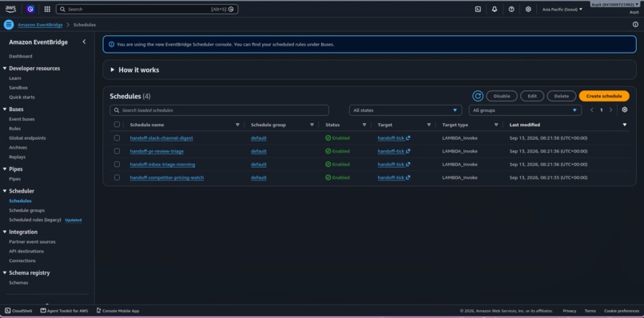Screen dimensions: 644x318
Task: Open the CloudShell terminal icon in top bar
Action: coord(478,9)
